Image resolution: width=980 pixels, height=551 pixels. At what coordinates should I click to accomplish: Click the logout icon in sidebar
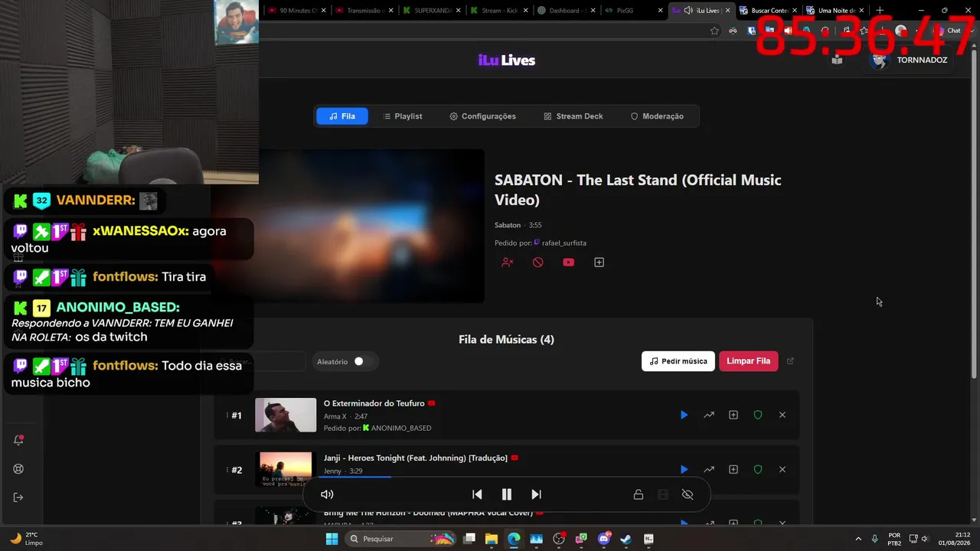[19, 497]
